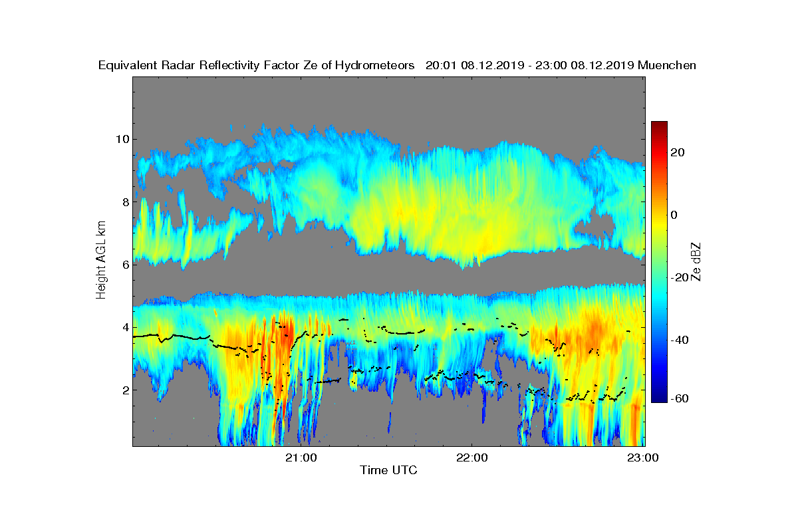The width and height of the screenshot is (798, 532).
Task: Click the '23:00' time tick label
Action: (x=643, y=458)
